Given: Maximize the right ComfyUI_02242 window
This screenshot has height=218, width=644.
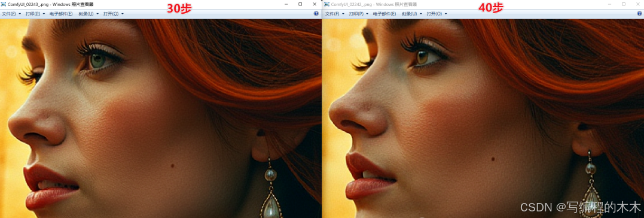Looking at the screenshot, I should click(624, 4).
